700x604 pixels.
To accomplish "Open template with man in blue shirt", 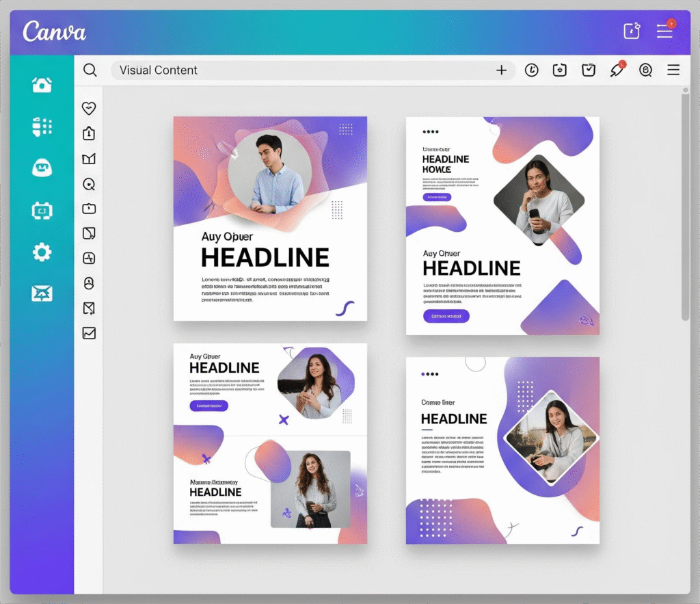I will point(270,218).
